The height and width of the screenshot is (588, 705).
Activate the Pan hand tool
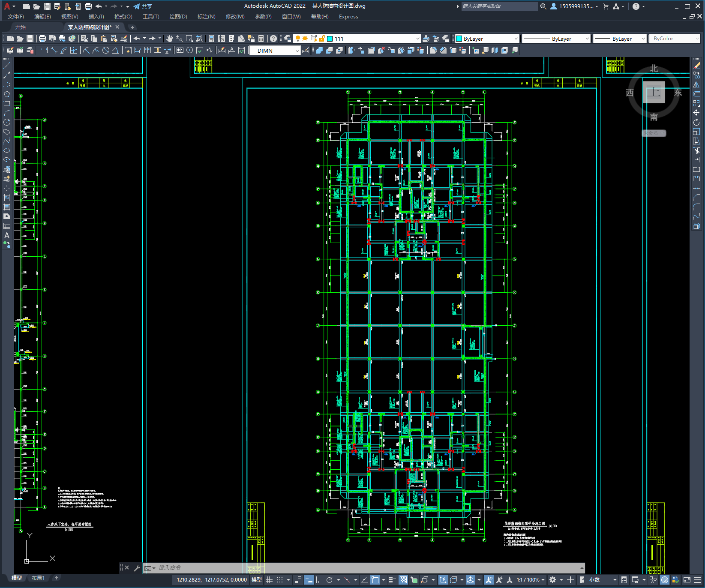pyautogui.click(x=170, y=39)
